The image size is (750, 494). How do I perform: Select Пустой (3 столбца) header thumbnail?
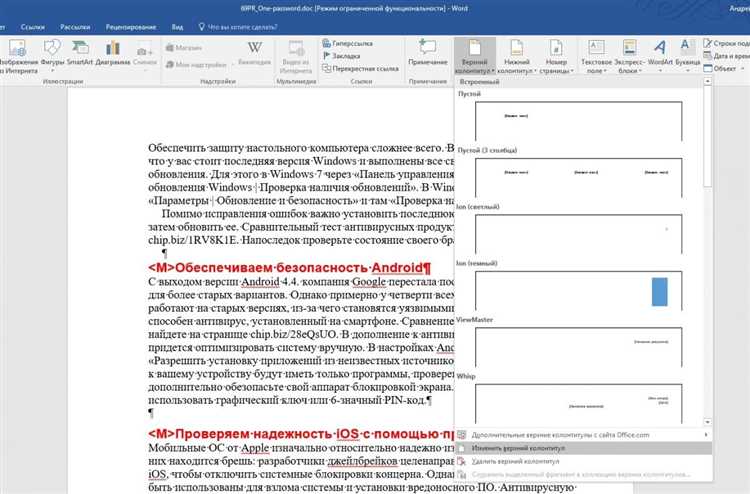(578, 177)
